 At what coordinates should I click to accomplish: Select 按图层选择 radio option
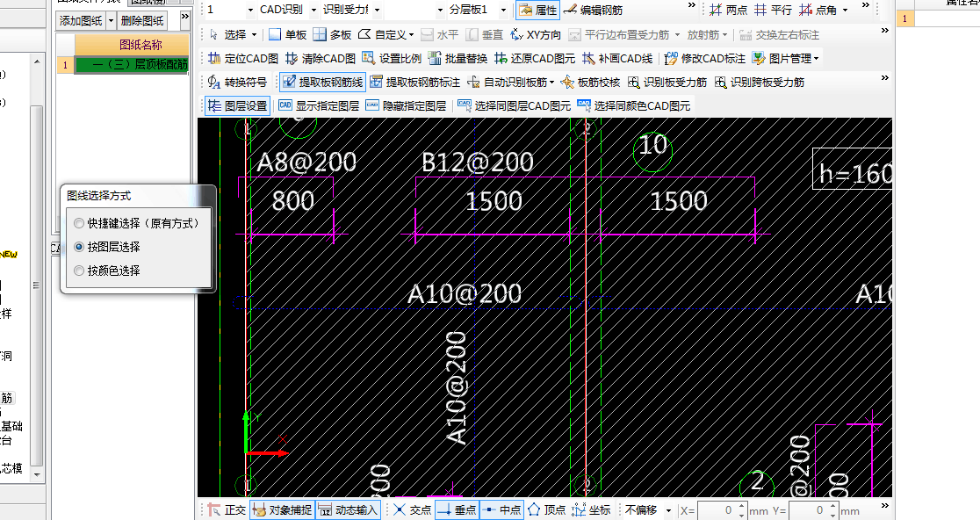tap(107, 247)
